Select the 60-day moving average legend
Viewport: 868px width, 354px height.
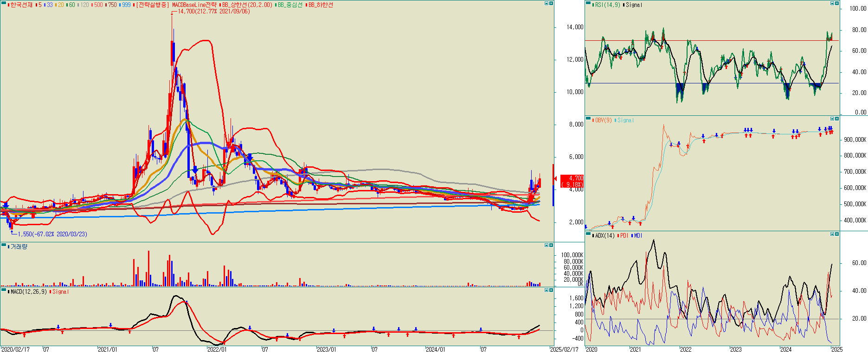[x=71, y=5]
